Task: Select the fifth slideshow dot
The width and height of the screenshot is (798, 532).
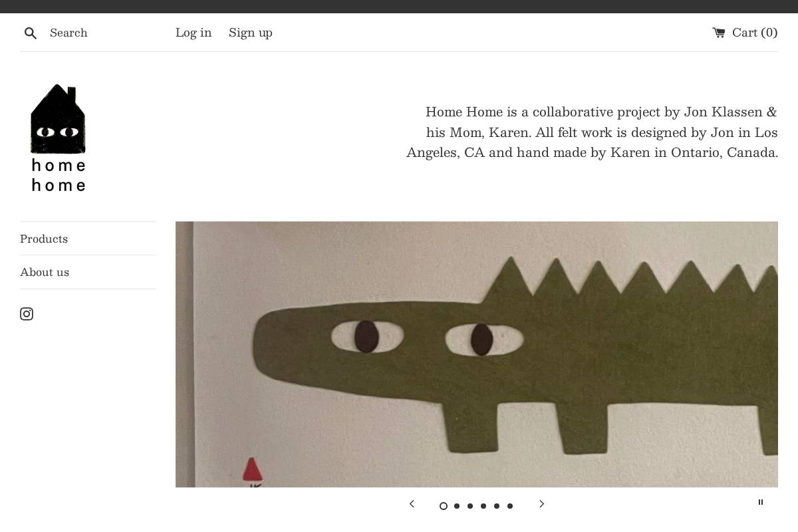Action: coord(497,506)
